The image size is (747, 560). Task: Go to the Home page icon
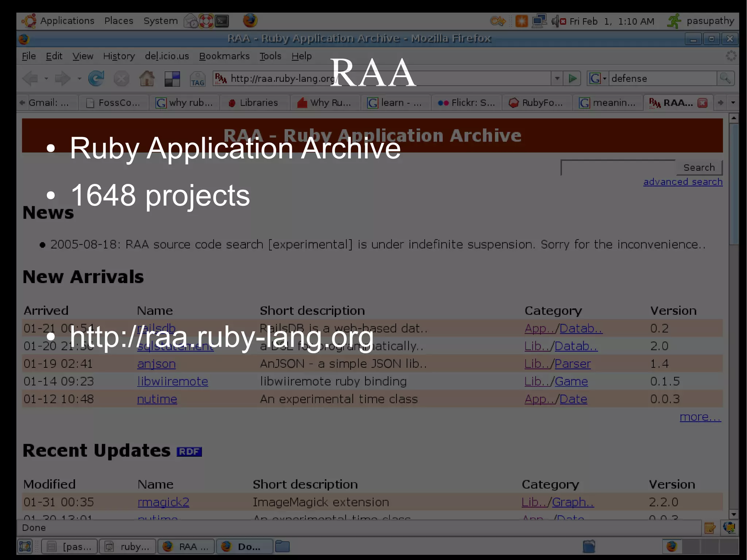click(147, 78)
